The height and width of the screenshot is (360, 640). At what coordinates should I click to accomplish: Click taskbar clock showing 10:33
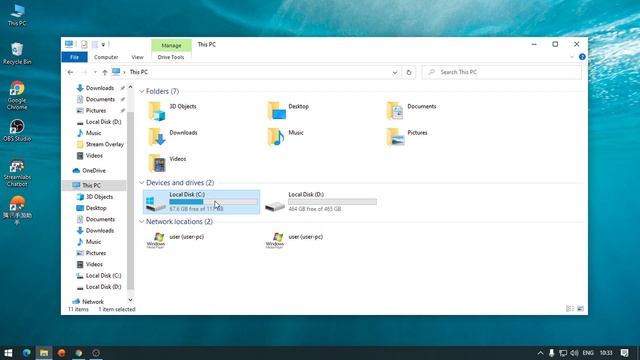pos(606,353)
